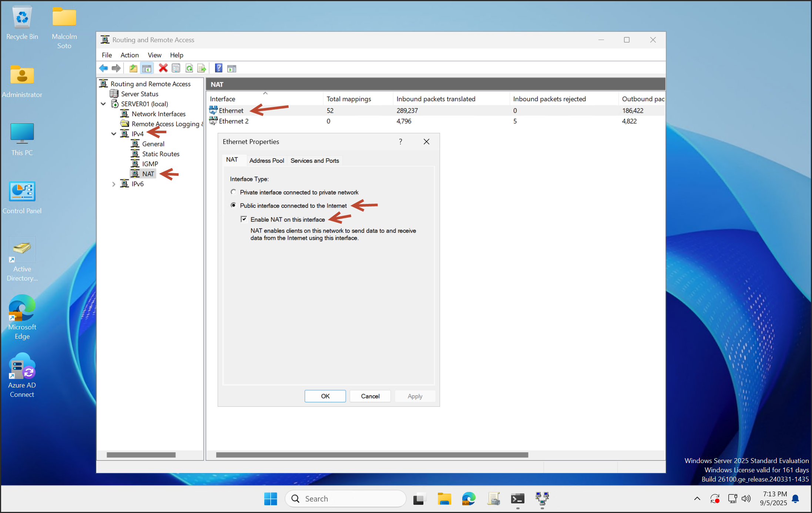
Task: Toggle Show/Hide Console Tree icon
Action: (x=147, y=68)
